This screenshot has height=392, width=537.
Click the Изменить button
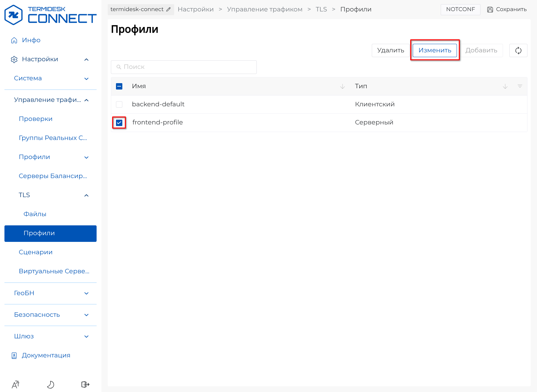[x=435, y=50]
